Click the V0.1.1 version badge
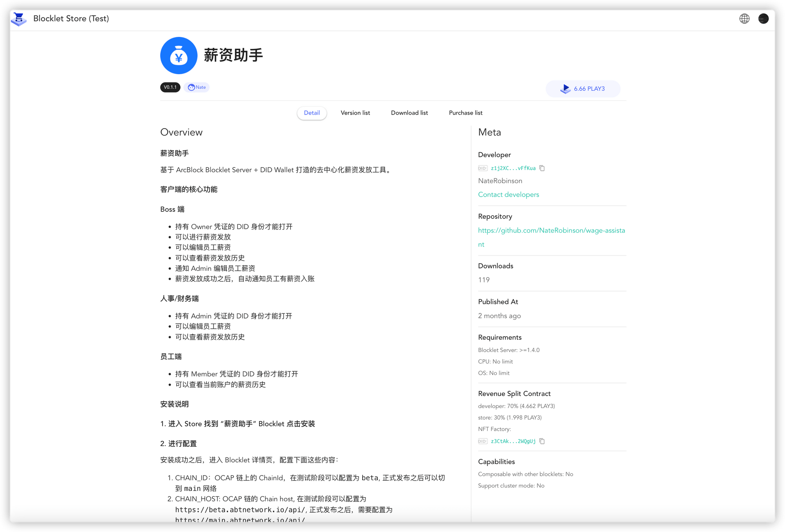Image resolution: width=785 pixels, height=532 pixels. tap(170, 87)
